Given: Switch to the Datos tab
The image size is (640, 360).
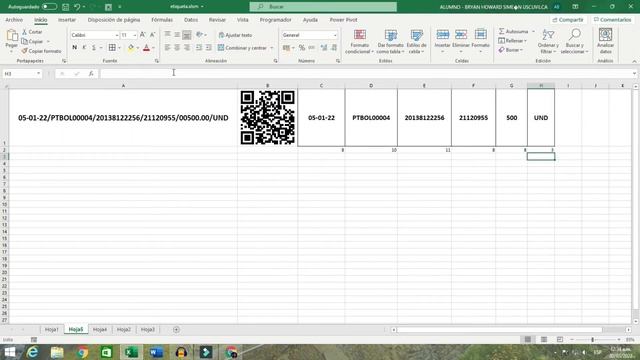Looking at the screenshot, I should [x=191, y=20].
